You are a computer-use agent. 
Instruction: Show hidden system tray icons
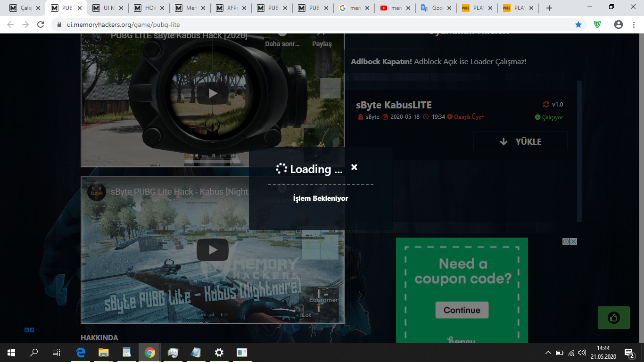[x=548, y=353]
